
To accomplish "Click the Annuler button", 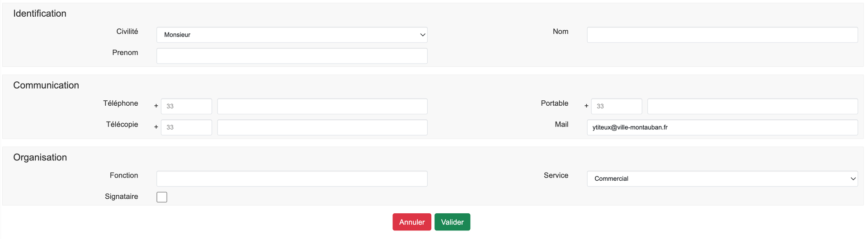I will [411, 222].
